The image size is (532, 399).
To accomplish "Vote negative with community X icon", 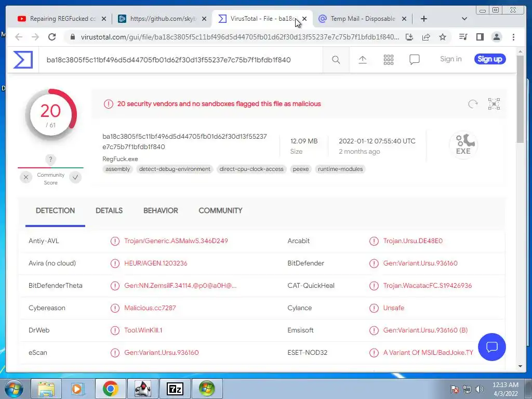I will pos(26,177).
